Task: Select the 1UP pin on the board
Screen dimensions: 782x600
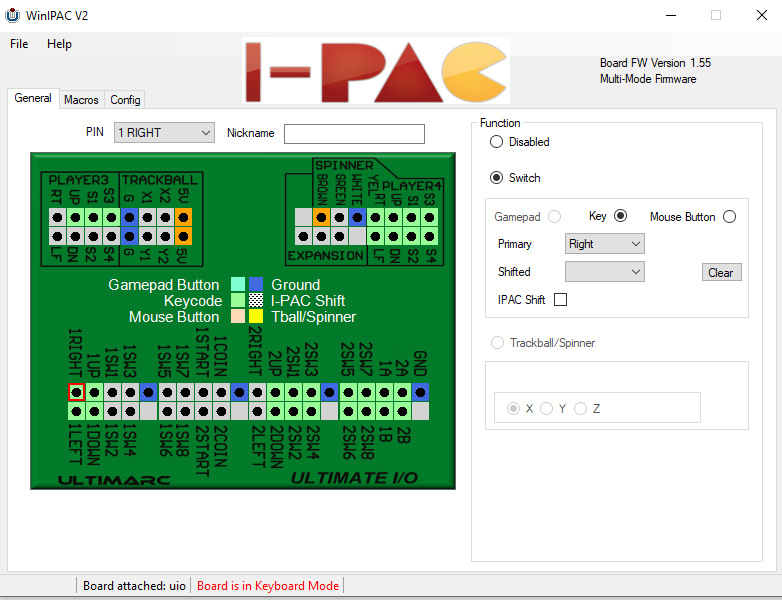Action: coord(94,393)
